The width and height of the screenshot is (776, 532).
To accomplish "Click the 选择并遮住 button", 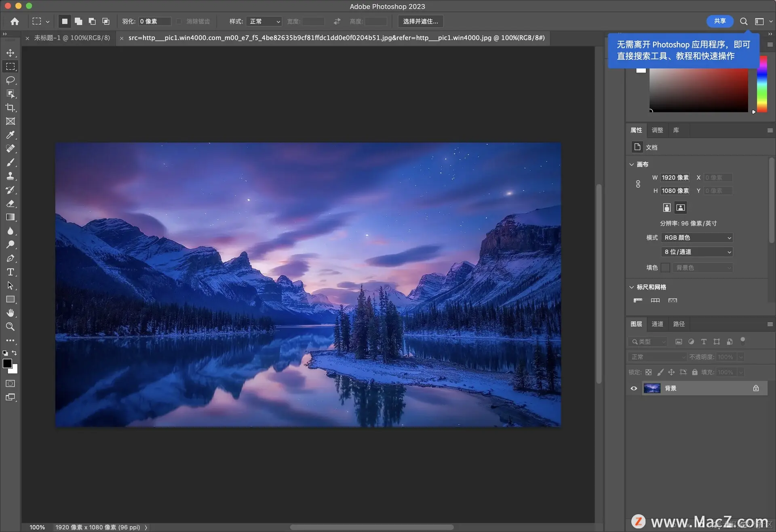I will point(420,21).
